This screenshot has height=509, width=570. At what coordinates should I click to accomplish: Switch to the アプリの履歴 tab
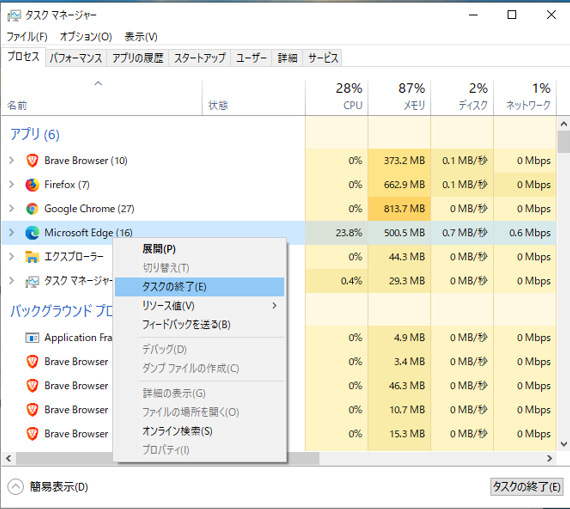coord(138,58)
